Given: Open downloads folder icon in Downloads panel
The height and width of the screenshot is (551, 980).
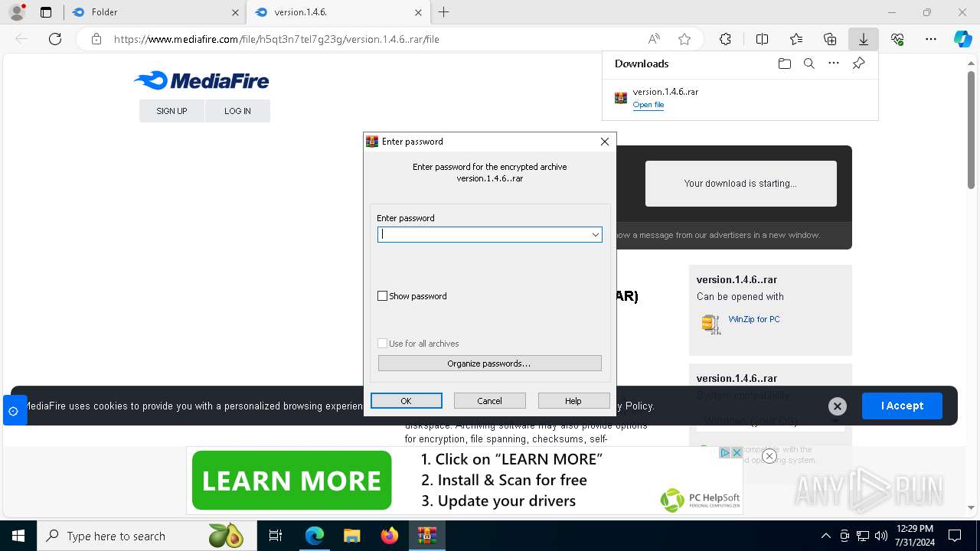Looking at the screenshot, I should tap(784, 64).
